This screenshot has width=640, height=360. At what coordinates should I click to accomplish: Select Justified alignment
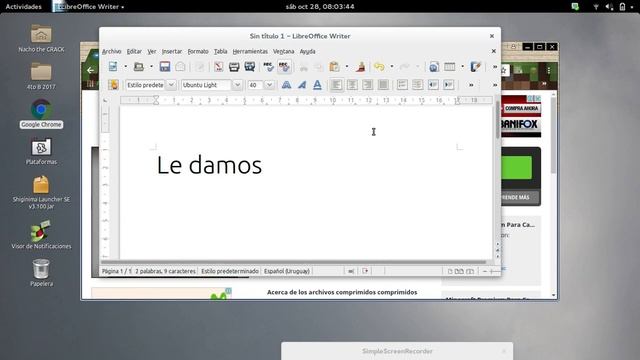(383, 85)
